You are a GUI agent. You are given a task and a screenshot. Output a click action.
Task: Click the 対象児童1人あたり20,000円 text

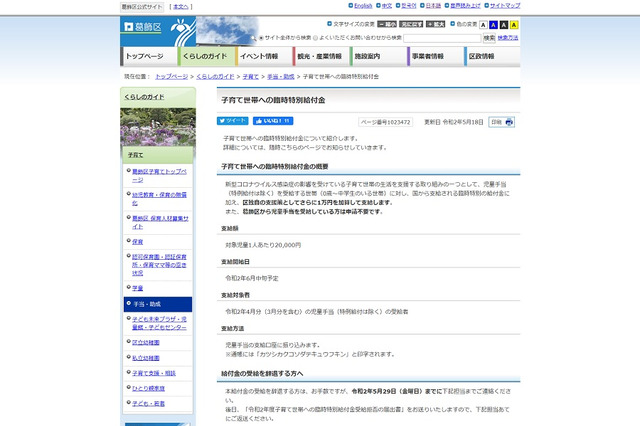tap(263, 245)
